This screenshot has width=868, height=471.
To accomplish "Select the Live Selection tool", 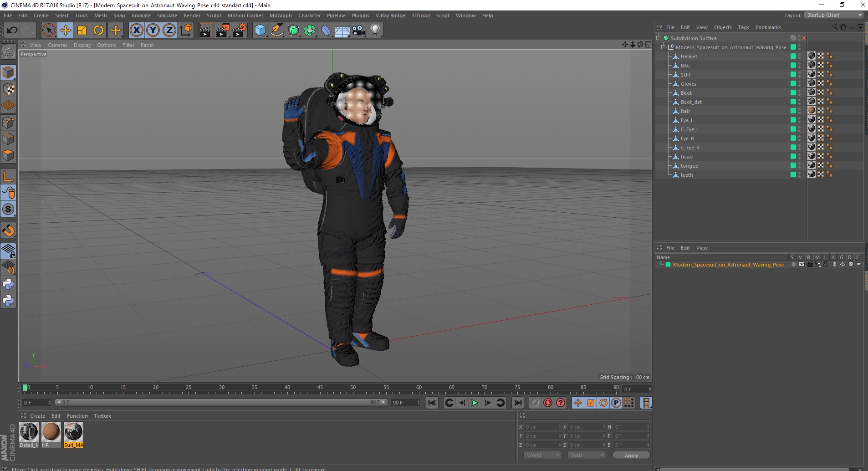I will tap(49, 31).
